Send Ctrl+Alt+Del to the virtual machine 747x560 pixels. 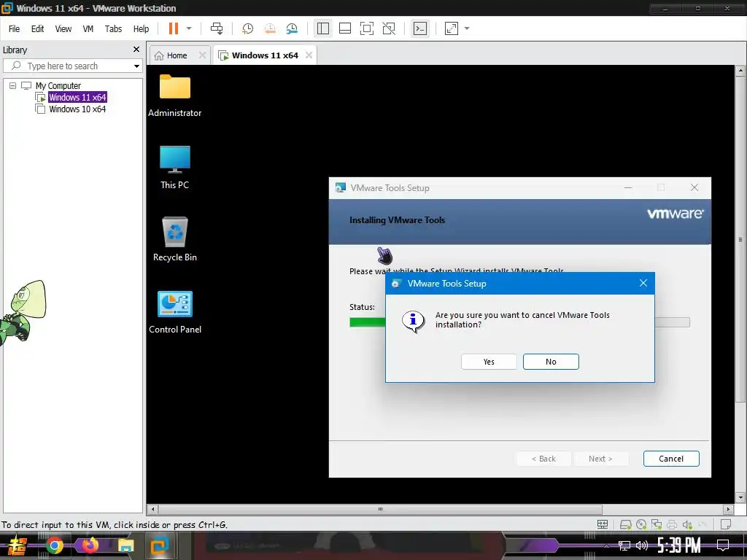pyautogui.click(x=217, y=28)
